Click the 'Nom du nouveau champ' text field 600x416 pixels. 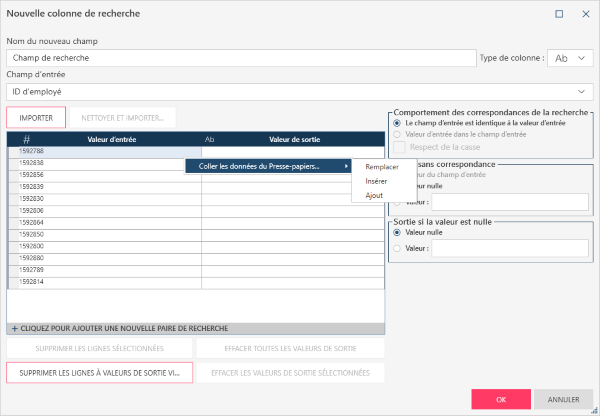coord(240,58)
